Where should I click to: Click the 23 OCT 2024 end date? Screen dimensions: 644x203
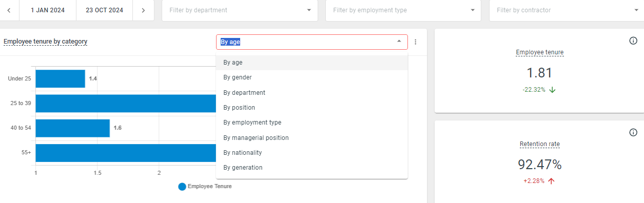(105, 10)
